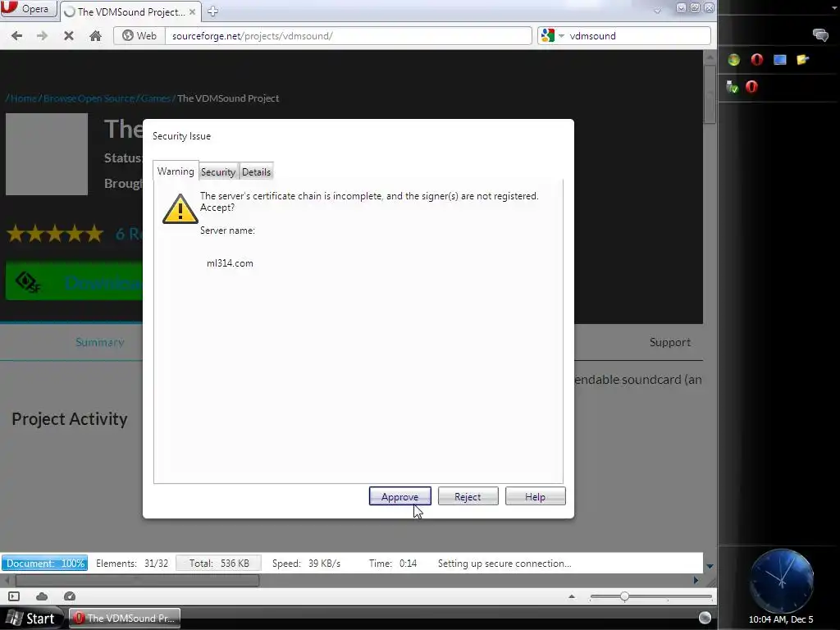Open the Support page tab
This screenshot has height=630, width=840.
point(669,342)
